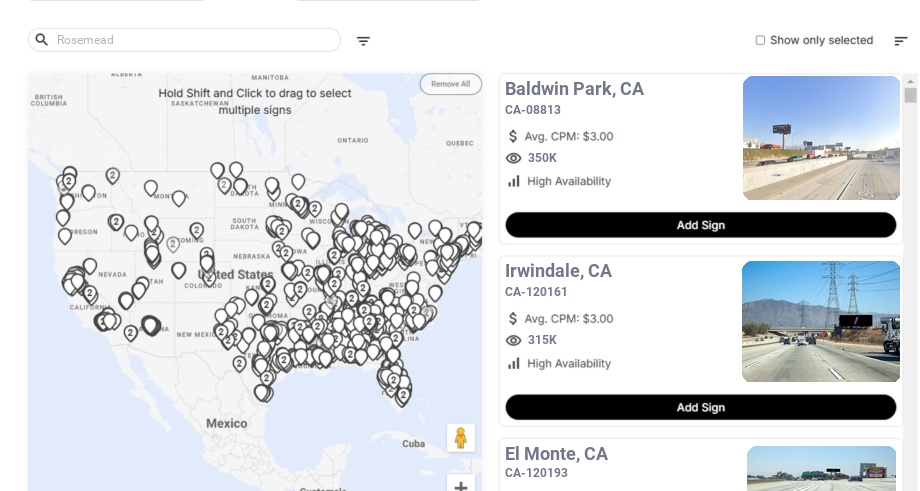920x491 pixels.
Task: Add the Baldwin Park sign
Action: tap(700, 225)
